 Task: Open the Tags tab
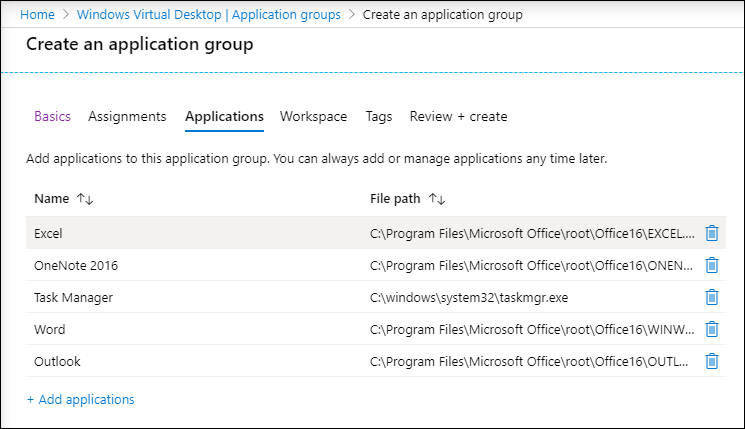pyautogui.click(x=379, y=116)
